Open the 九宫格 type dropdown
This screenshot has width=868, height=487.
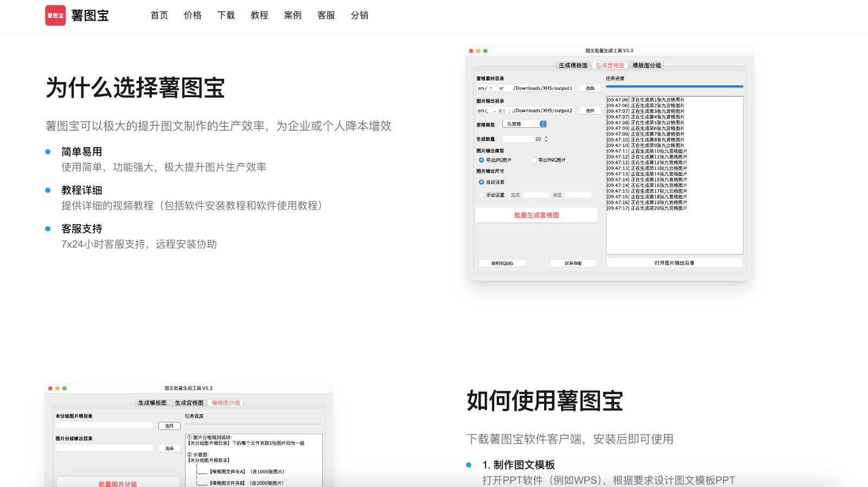(x=525, y=124)
